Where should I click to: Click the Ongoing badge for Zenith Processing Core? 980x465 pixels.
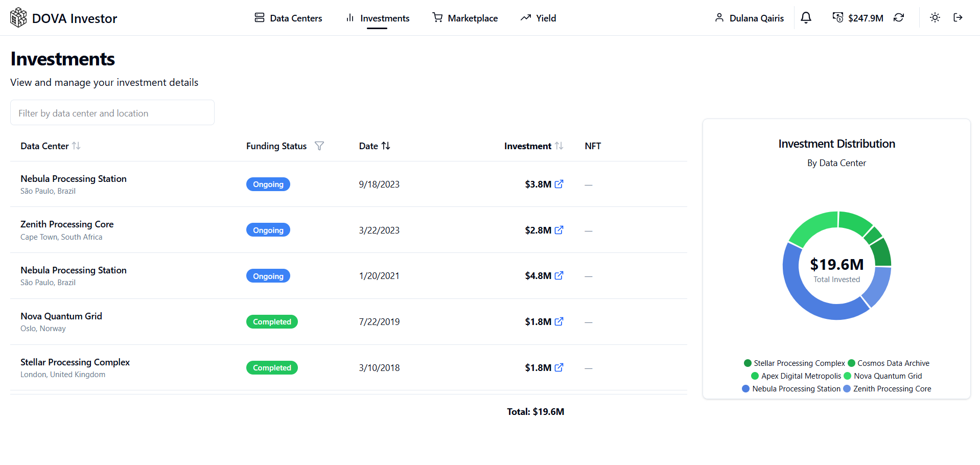(x=268, y=230)
